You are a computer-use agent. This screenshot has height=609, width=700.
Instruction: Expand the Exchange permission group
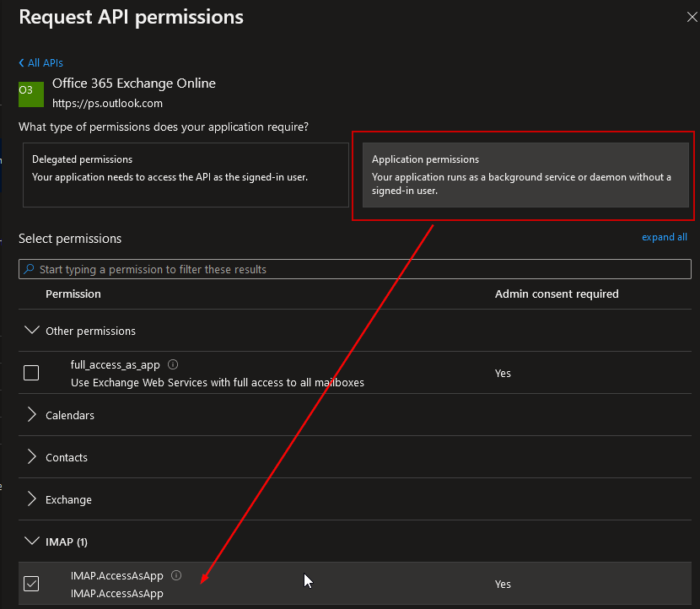pyautogui.click(x=32, y=499)
